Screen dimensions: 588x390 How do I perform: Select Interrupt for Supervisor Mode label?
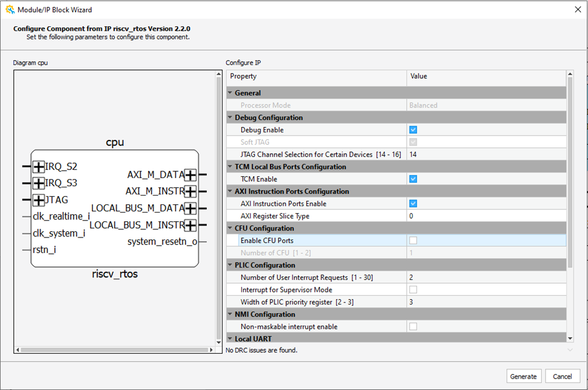(286, 289)
